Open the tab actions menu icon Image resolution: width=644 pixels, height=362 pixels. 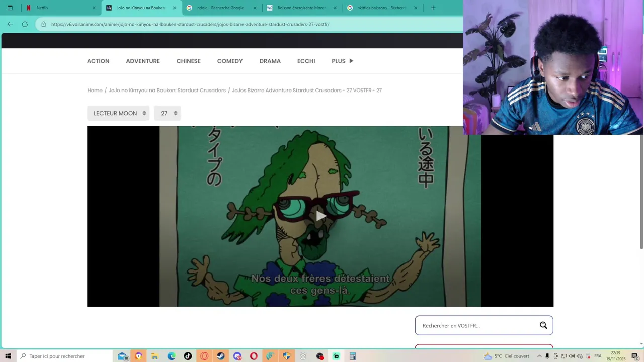(x=10, y=8)
